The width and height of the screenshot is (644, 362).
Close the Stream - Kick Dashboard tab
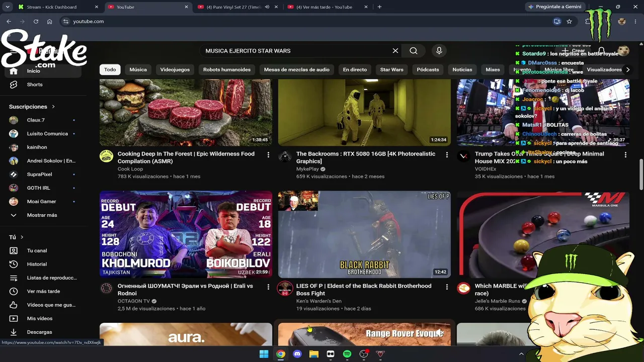point(97,7)
